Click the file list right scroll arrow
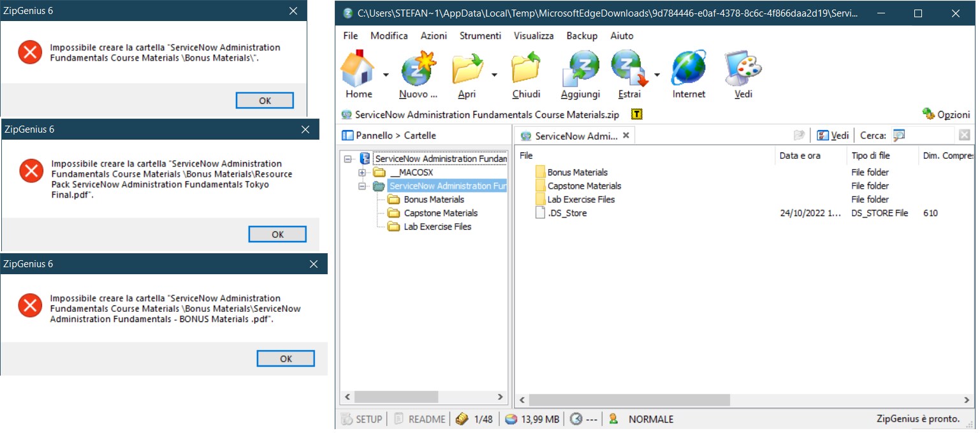The height and width of the screenshot is (433, 980). click(968, 400)
